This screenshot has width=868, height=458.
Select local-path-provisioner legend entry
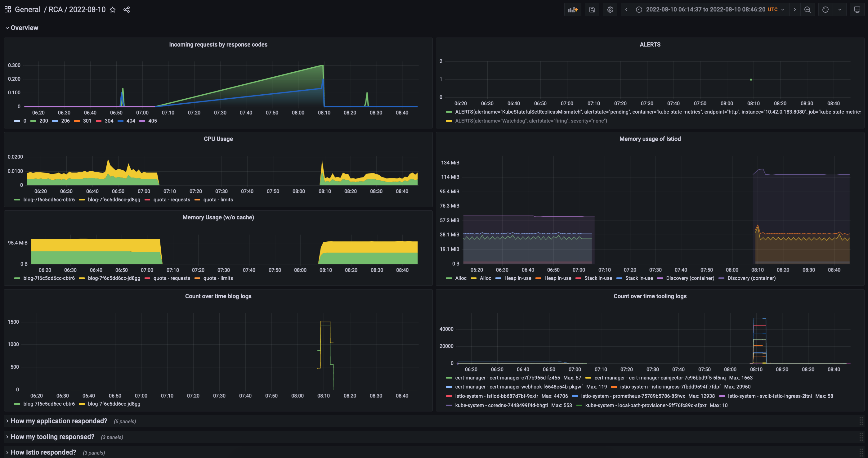(645, 405)
